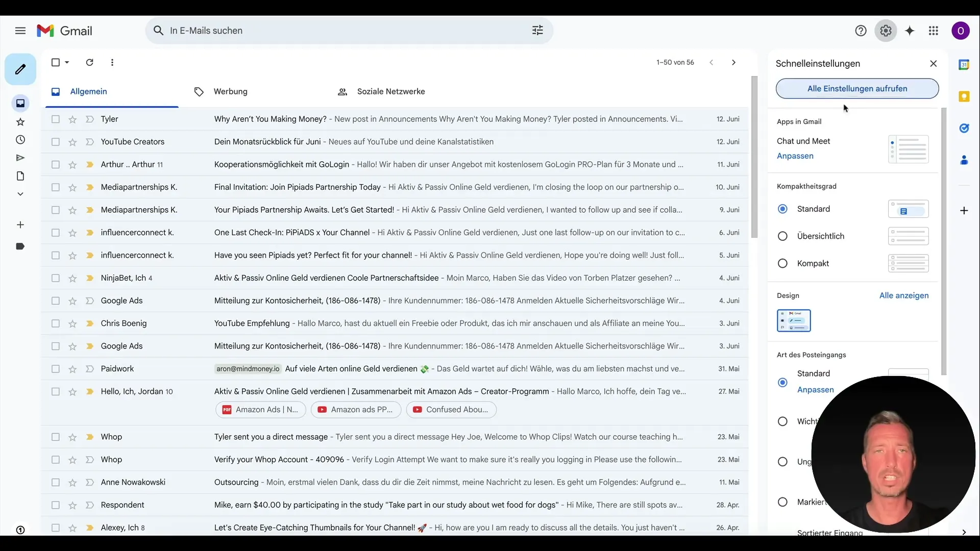Open the Snoozed mail clock icon
The image size is (980, 551).
coord(19,140)
